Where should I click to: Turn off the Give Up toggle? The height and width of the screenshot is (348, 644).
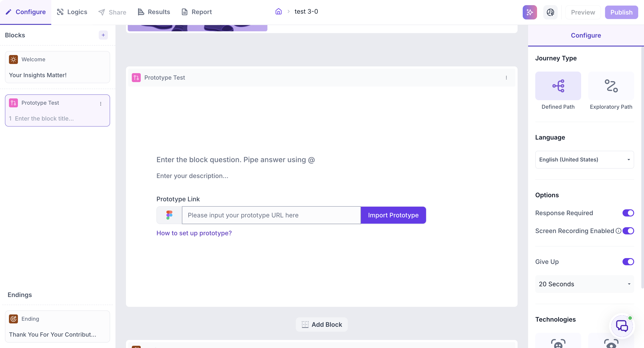pyautogui.click(x=628, y=262)
